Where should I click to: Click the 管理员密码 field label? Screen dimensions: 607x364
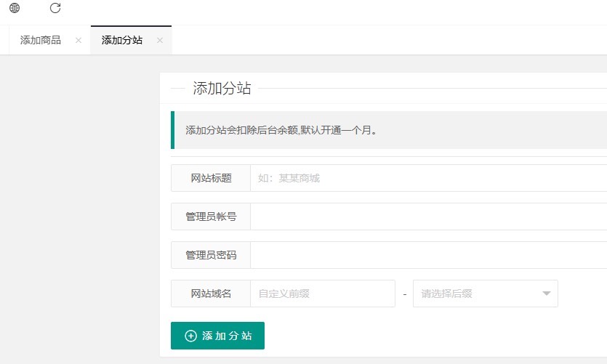coord(211,255)
